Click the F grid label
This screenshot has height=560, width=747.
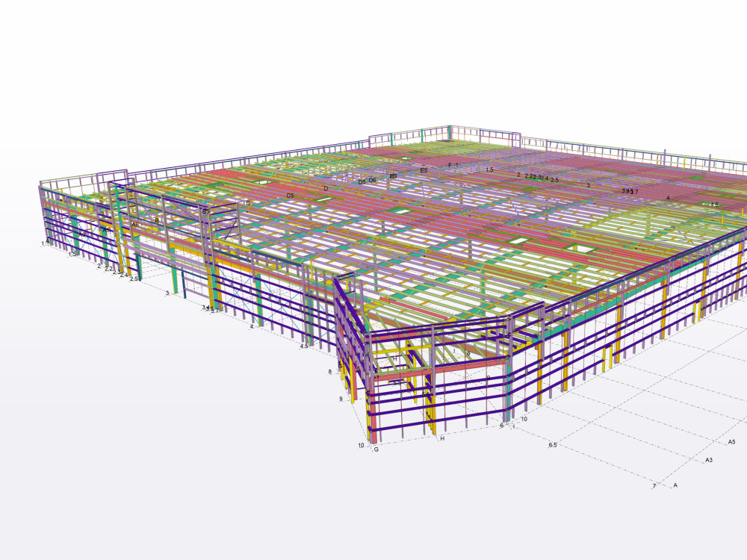pyautogui.click(x=450, y=165)
